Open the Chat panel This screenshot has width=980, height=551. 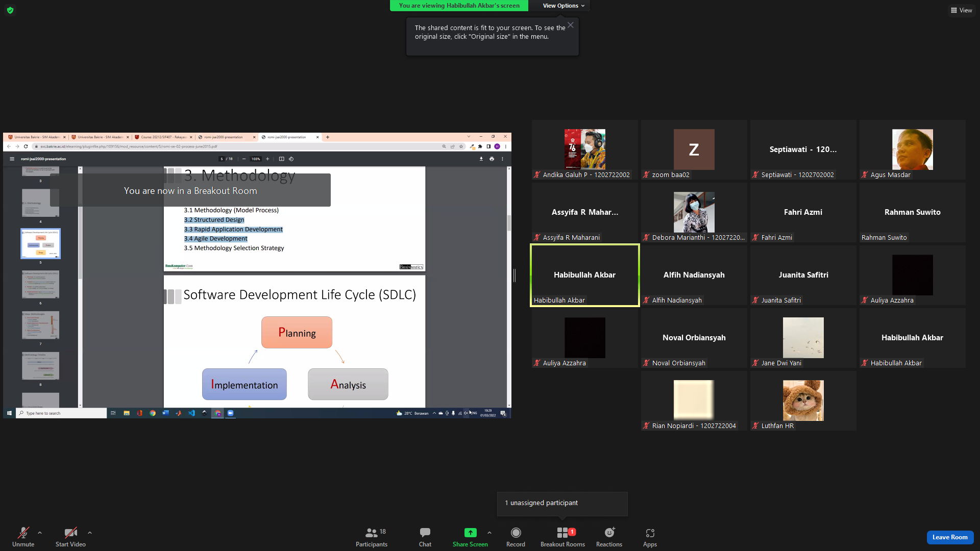pos(425,537)
